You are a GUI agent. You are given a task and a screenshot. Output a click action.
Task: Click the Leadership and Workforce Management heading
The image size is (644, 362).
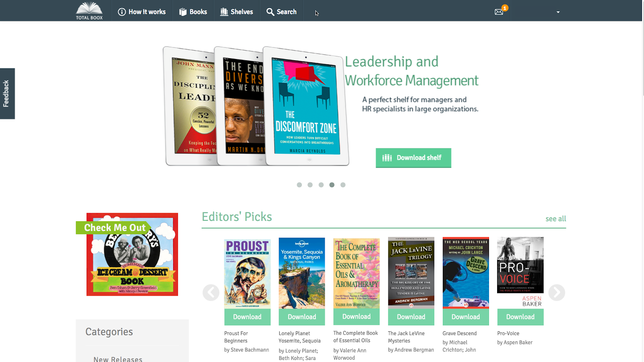[x=412, y=71]
